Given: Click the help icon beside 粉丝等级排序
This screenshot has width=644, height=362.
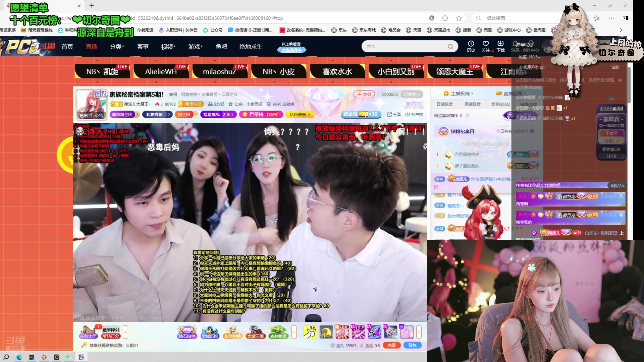Looking at the screenshot, I should tap(467, 116).
